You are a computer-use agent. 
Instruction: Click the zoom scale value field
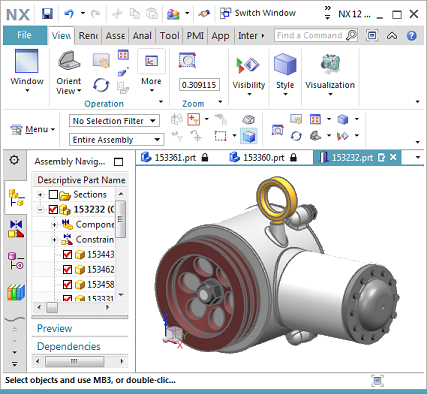pyautogui.click(x=199, y=85)
